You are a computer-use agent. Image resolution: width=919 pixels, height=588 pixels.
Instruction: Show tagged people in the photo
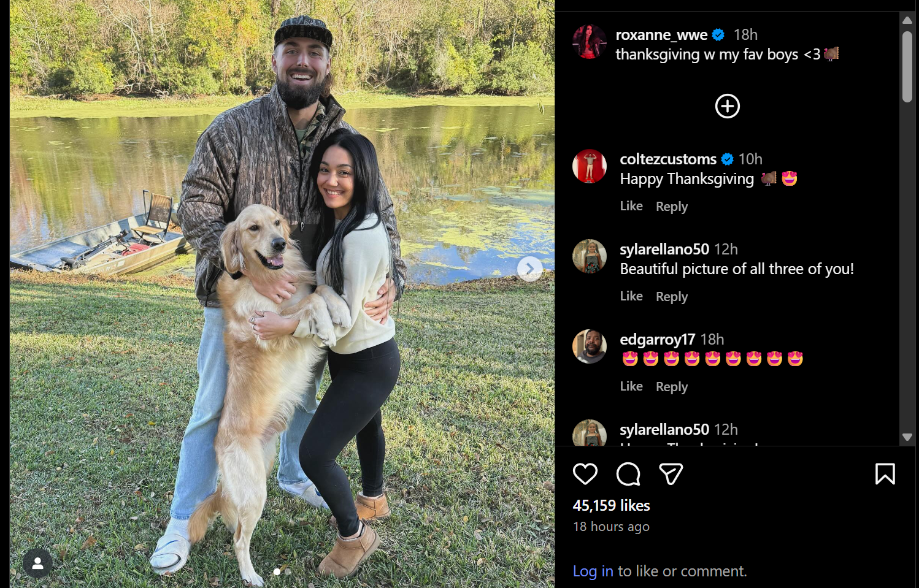[37, 563]
